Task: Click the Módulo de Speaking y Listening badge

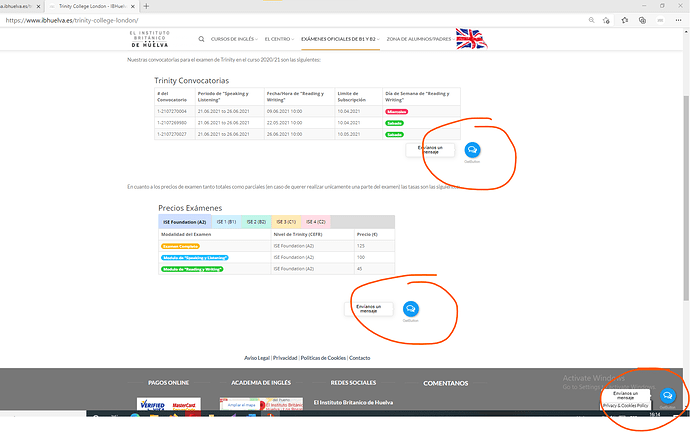Action: point(195,258)
